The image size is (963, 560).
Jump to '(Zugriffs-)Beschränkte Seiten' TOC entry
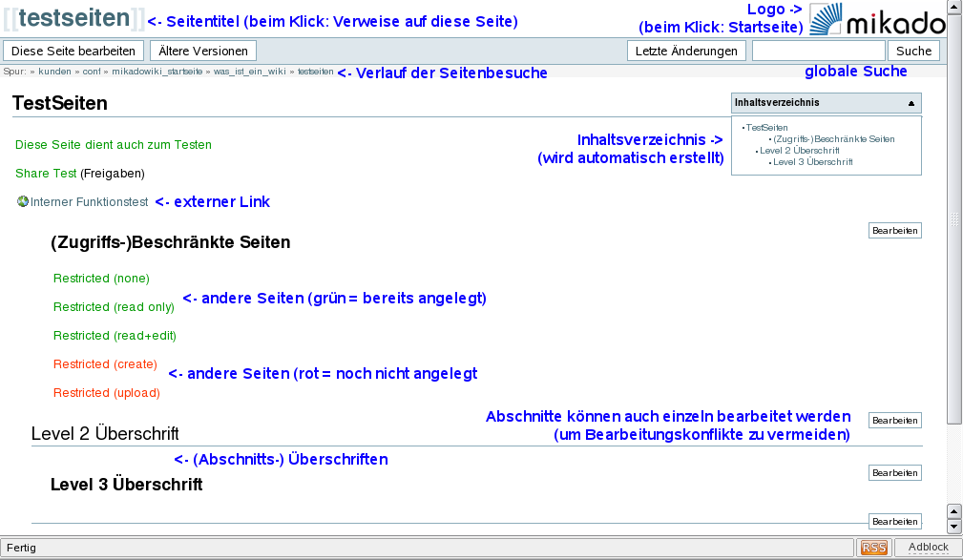coord(833,139)
